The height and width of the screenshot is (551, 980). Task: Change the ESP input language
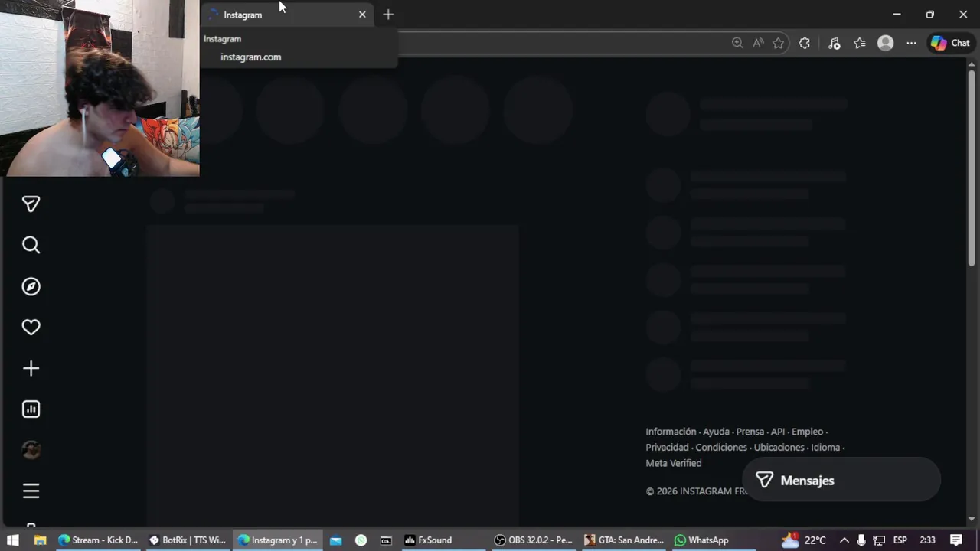tap(900, 540)
